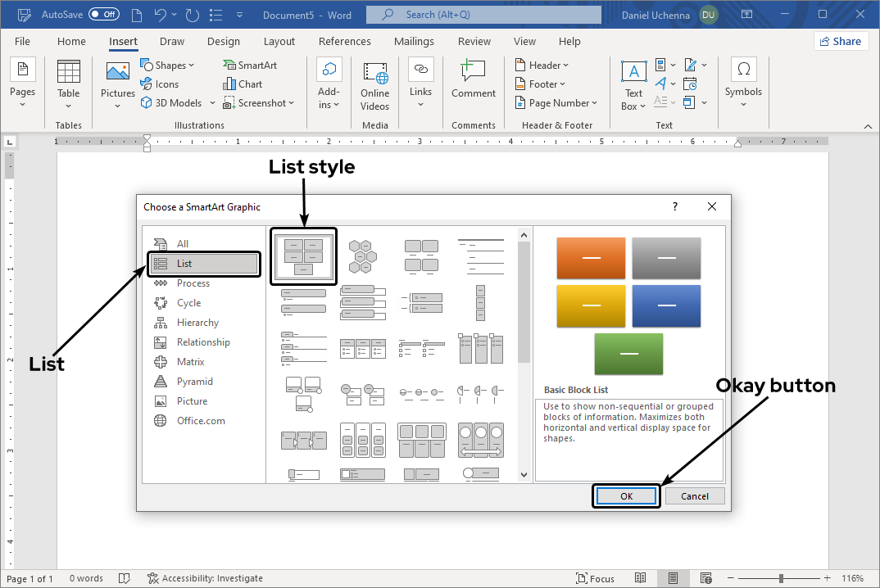Insert a Comment from the ribbon
The image size is (880, 588).
(x=473, y=80)
